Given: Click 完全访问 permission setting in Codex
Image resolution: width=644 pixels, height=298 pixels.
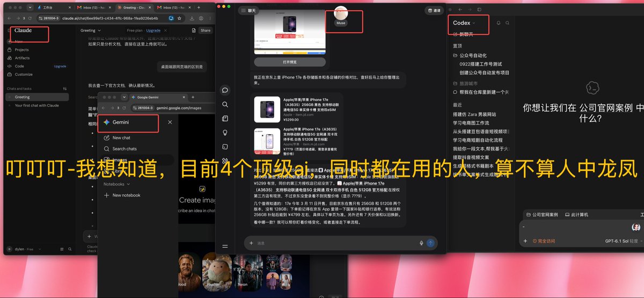Looking at the screenshot, I should (x=543, y=241).
